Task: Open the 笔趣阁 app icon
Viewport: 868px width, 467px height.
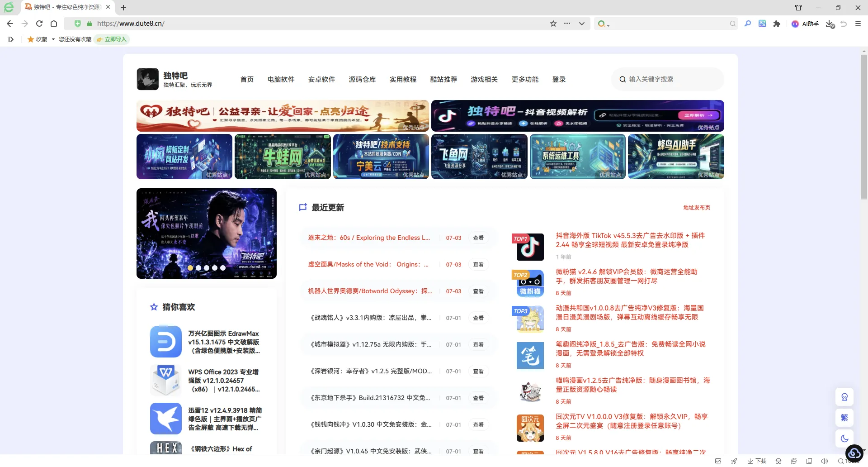Action: coord(530,356)
